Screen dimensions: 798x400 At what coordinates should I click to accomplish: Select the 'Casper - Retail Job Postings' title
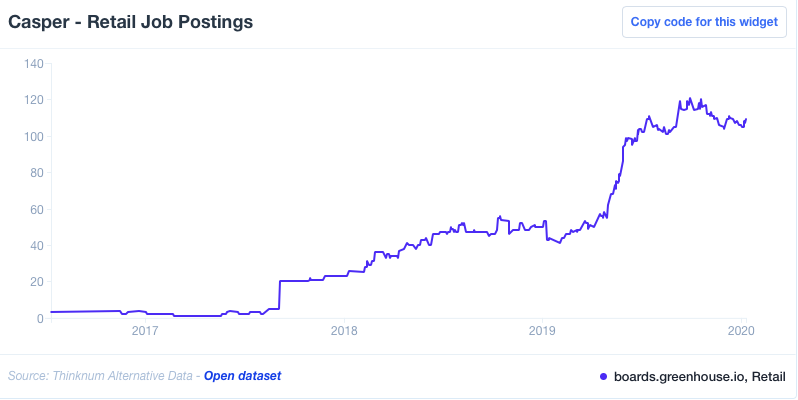pyautogui.click(x=130, y=22)
